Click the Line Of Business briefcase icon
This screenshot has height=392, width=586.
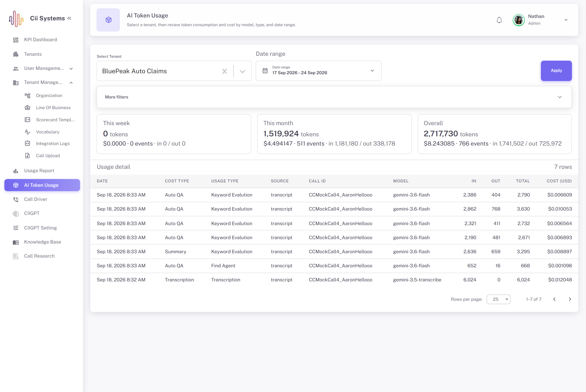click(27, 108)
